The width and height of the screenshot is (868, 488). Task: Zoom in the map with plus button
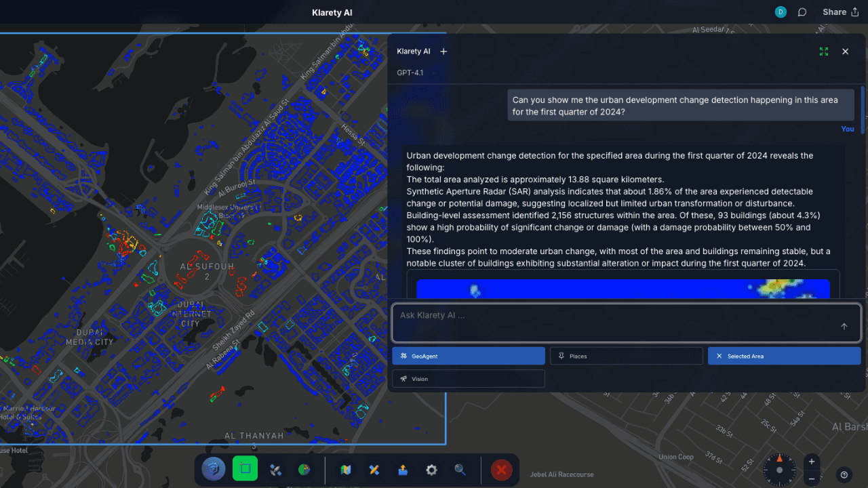812,462
